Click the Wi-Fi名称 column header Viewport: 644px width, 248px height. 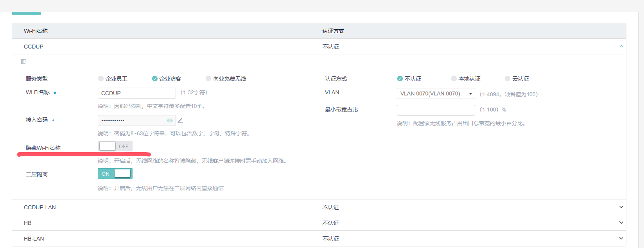pos(36,31)
